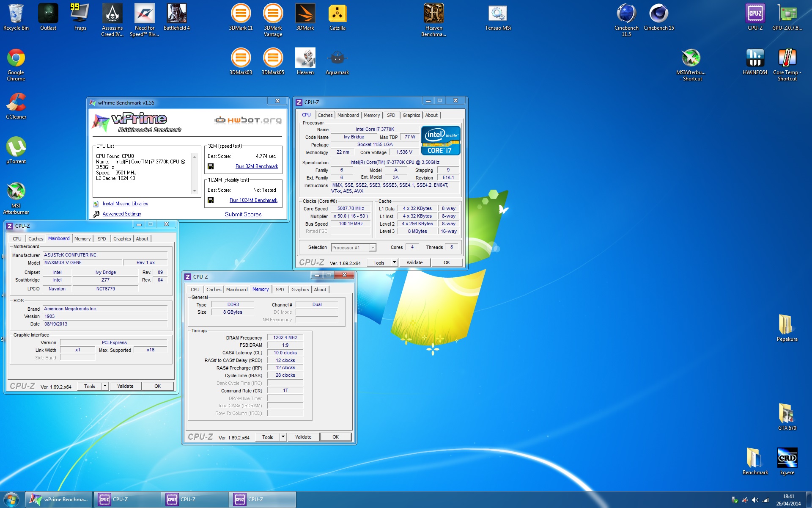
Task: Launch the Catzilla desktop icon
Action: tap(337, 18)
